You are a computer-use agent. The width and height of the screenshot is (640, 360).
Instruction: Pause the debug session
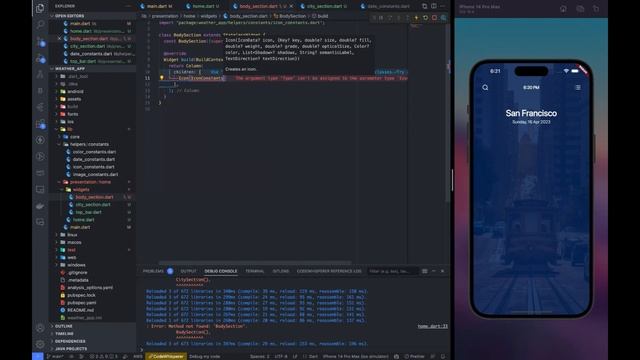click(381, 18)
